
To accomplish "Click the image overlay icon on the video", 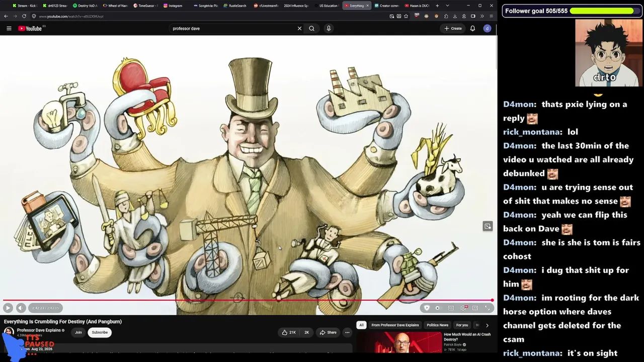I will 488,226.
